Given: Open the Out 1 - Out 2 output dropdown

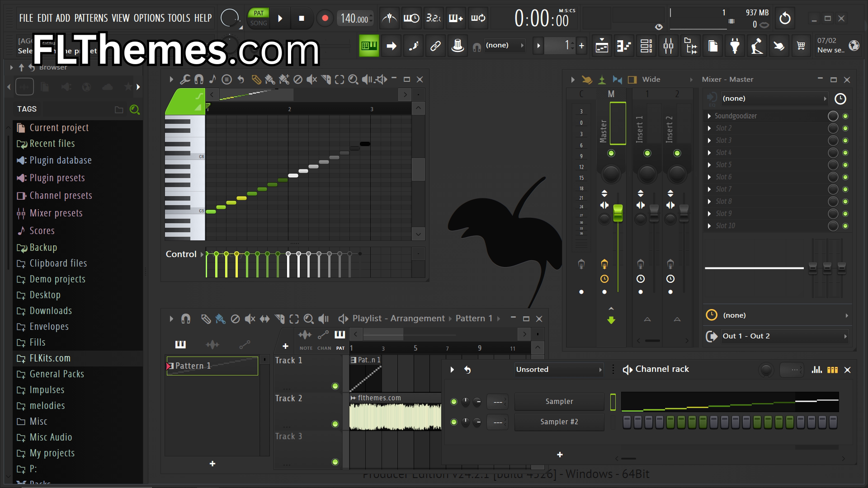Looking at the screenshot, I should (x=784, y=336).
